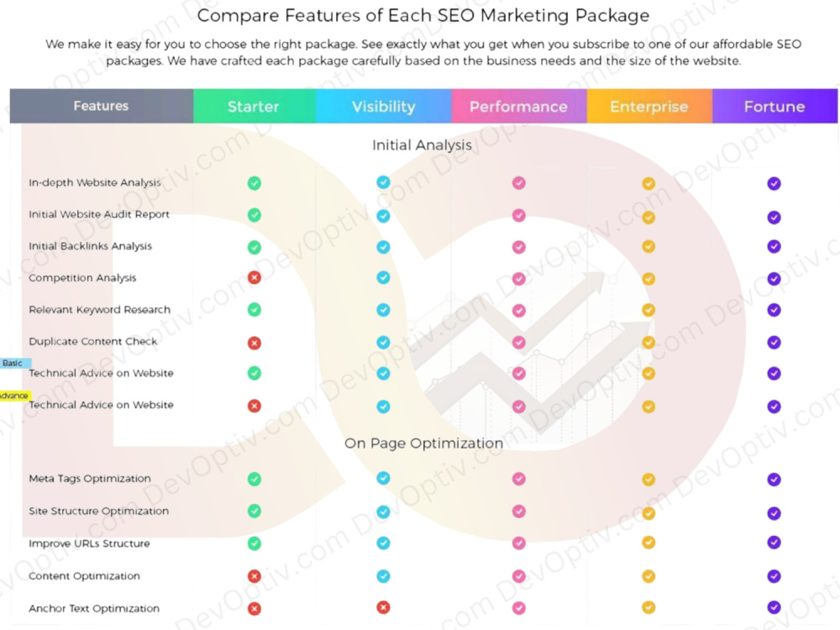Select the Fortune package column header
This screenshot has height=630, width=840.
774,106
